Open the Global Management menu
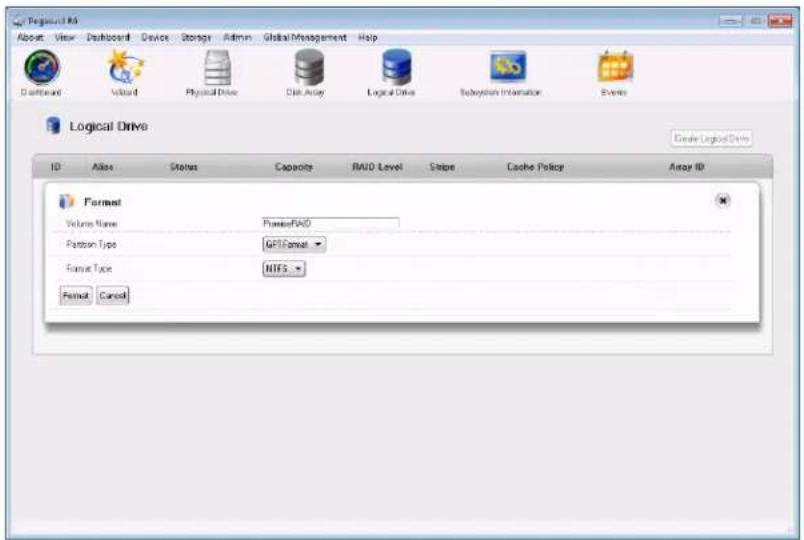The image size is (804, 540). coord(305,37)
